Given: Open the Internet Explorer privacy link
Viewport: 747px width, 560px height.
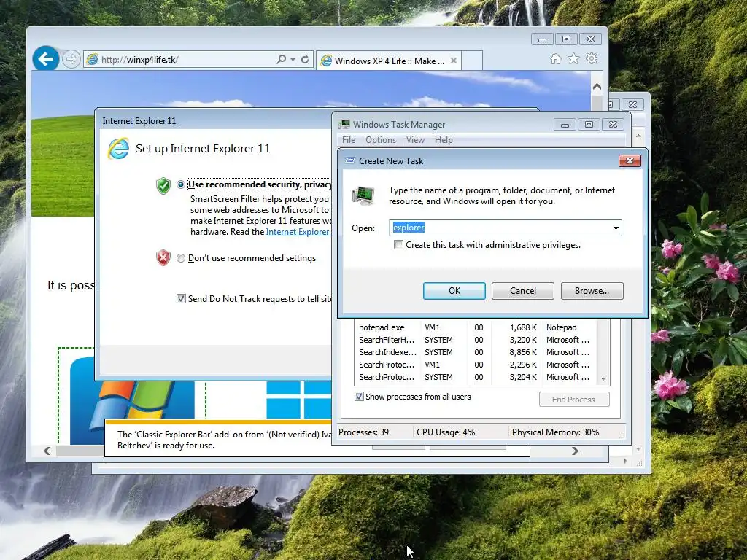Looking at the screenshot, I should [x=298, y=232].
